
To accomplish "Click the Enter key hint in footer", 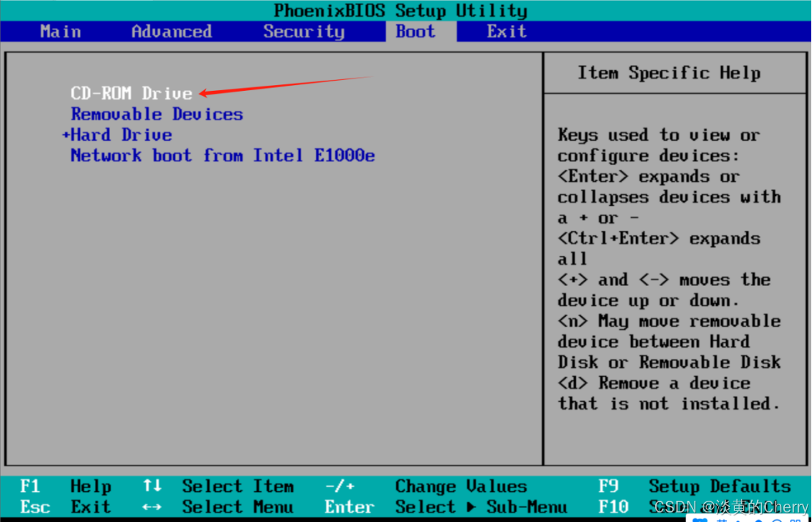I will coord(350,507).
